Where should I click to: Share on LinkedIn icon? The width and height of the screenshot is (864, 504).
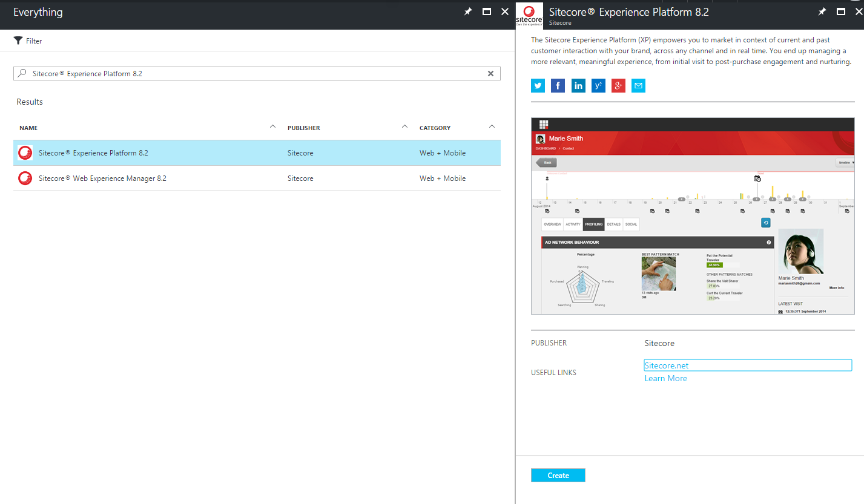click(578, 85)
